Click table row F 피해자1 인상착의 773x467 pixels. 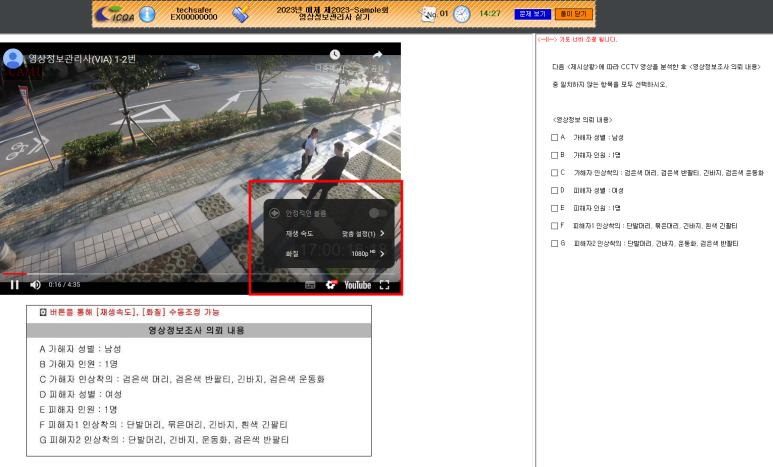[163, 424]
